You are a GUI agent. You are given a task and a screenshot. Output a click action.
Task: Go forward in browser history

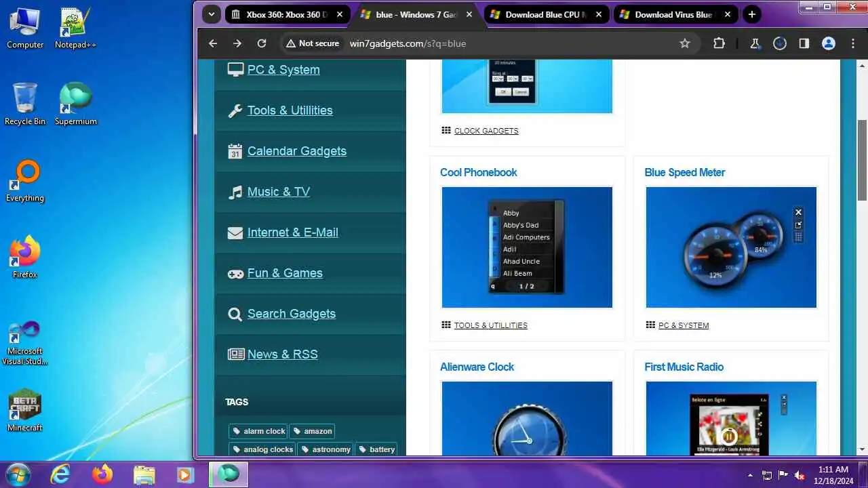(x=237, y=43)
